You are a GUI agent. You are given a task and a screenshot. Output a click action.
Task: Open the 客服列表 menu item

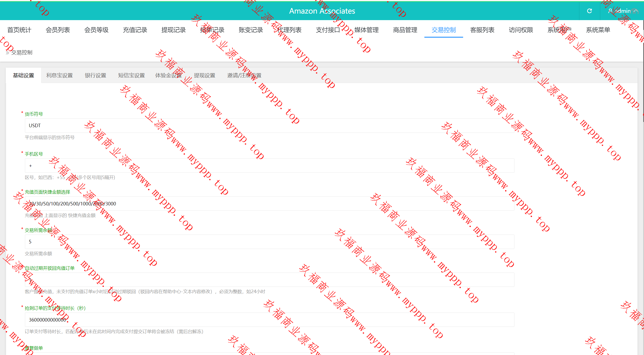482,30
